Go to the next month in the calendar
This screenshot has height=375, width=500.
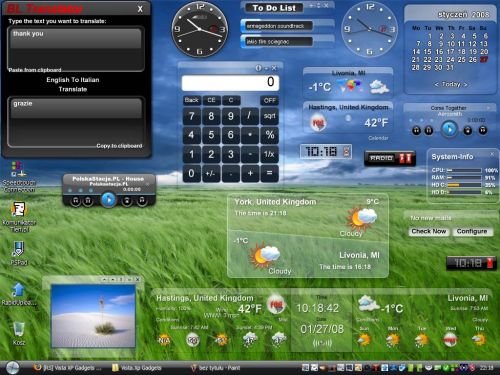click(465, 84)
